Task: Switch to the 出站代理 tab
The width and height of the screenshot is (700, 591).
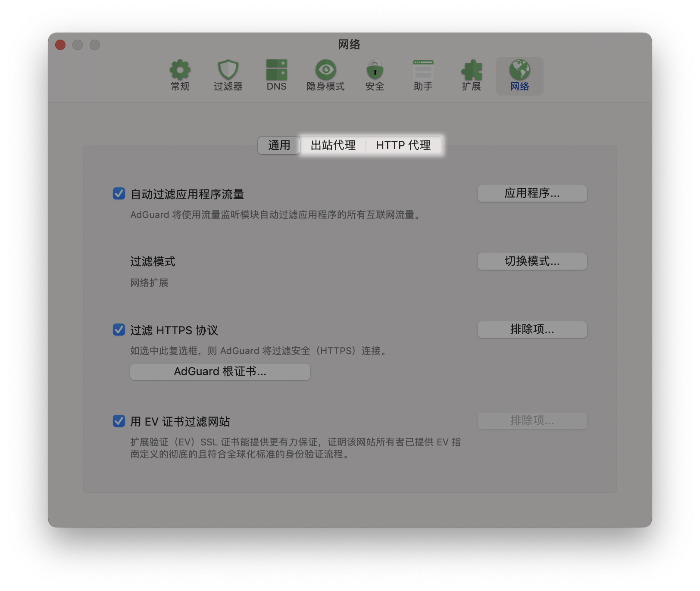Action: [333, 145]
